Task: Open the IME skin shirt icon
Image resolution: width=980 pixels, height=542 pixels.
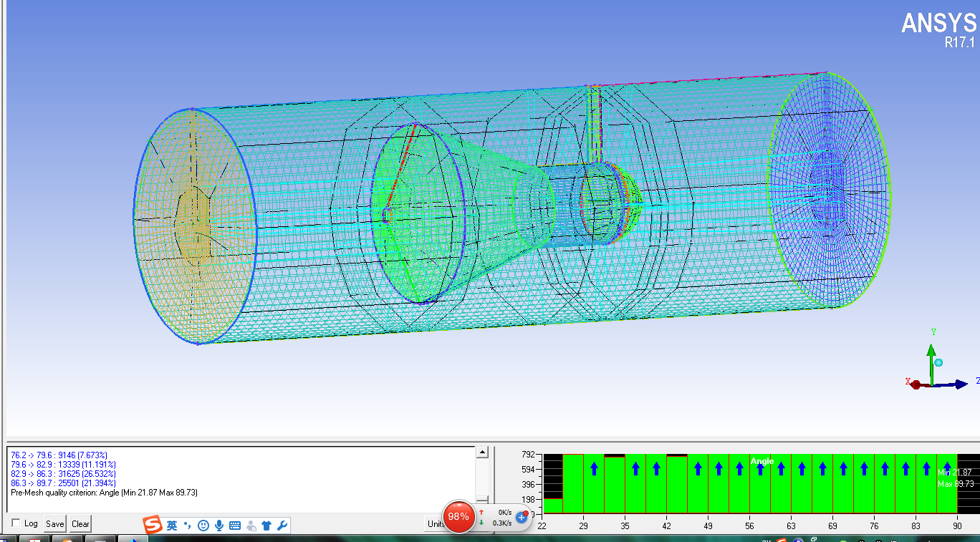Action: coord(266,526)
